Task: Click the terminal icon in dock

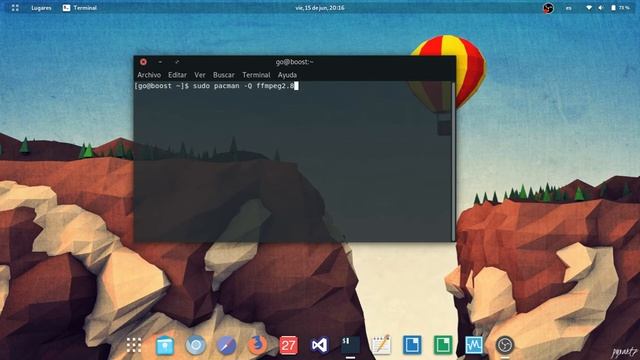Action: 351,345
